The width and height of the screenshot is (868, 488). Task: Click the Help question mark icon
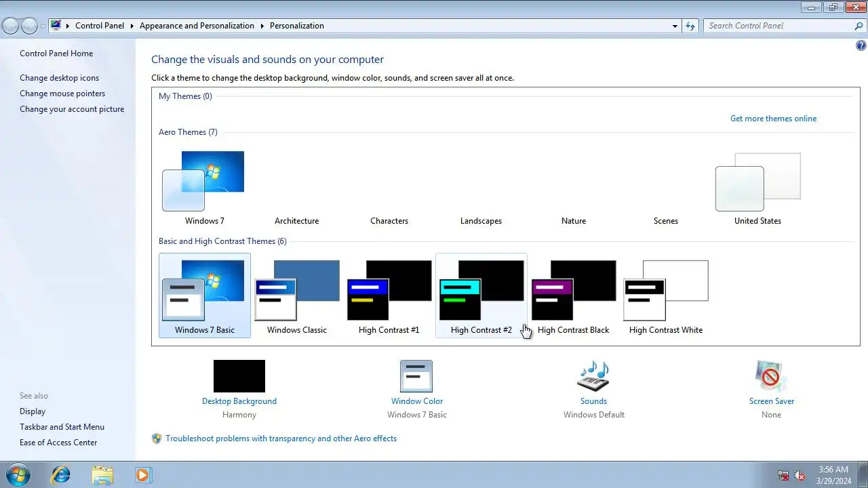pos(861,46)
